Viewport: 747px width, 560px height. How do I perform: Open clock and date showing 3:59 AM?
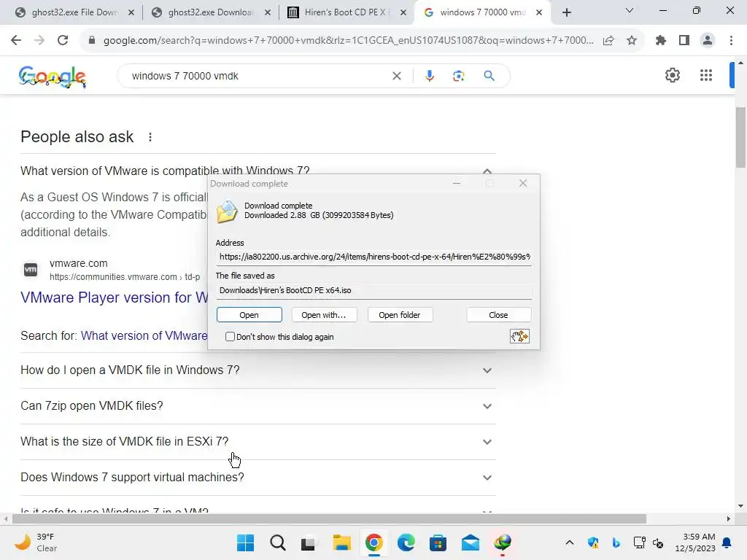(x=695, y=542)
